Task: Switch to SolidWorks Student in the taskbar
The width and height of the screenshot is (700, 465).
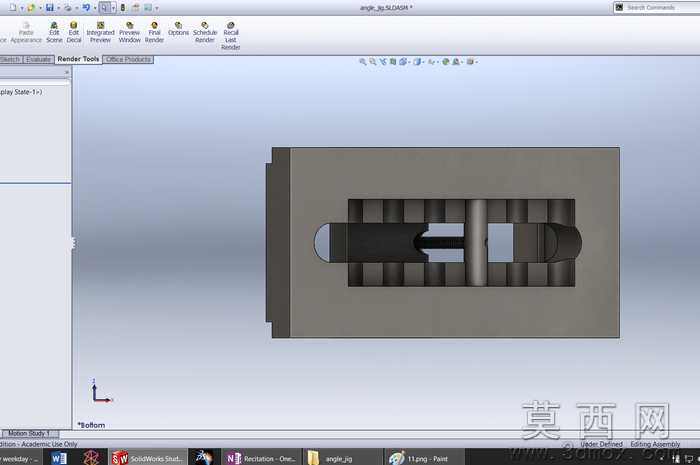Action: point(147,458)
